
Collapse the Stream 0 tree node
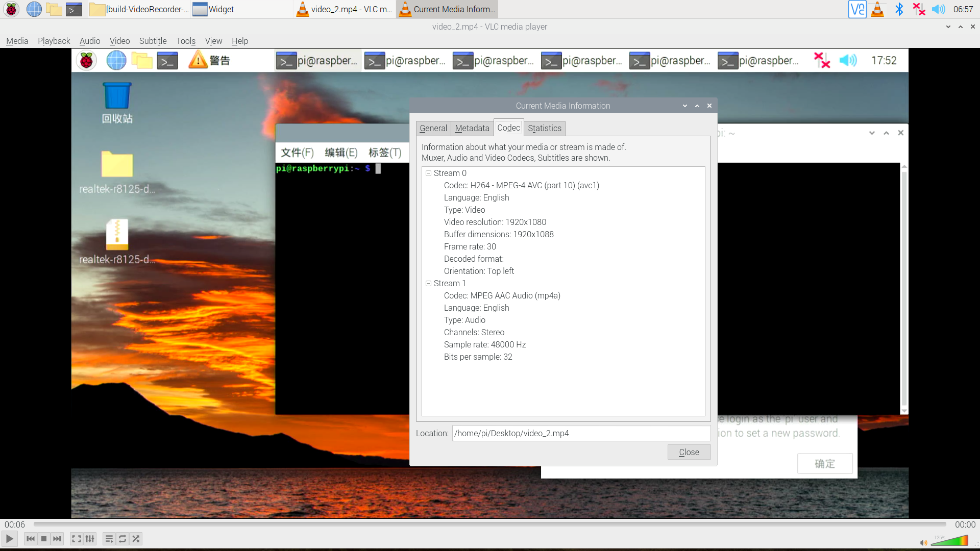pos(429,173)
